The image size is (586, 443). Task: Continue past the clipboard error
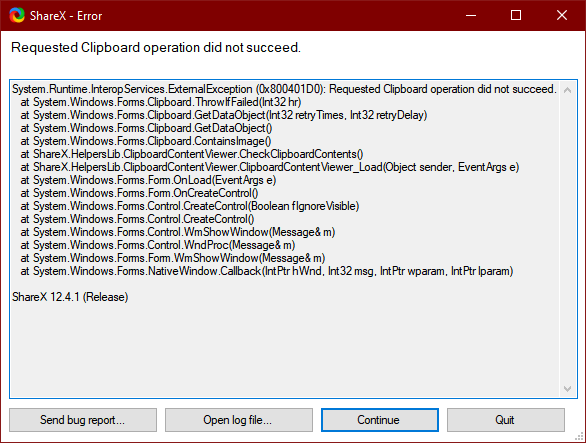(x=380, y=420)
